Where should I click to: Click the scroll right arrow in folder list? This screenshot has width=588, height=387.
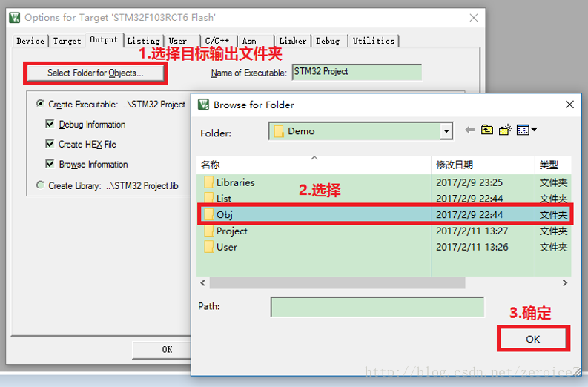point(565,282)
